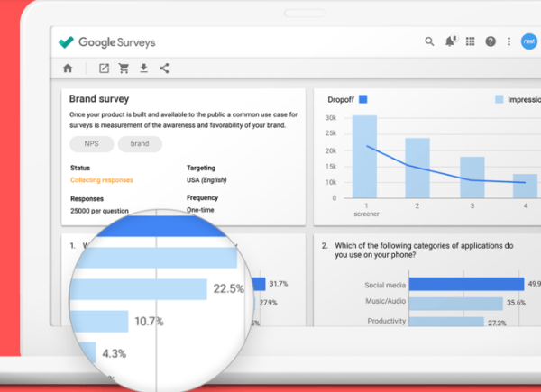Open notifications bell icon

click(450, 41)
